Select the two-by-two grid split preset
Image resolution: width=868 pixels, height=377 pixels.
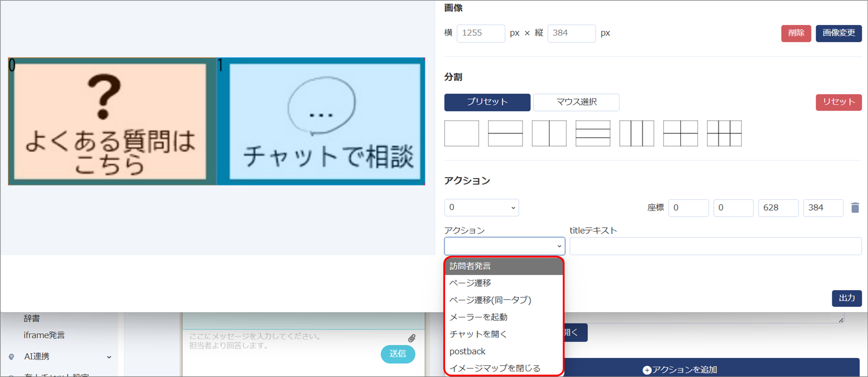tap(680, 133)
